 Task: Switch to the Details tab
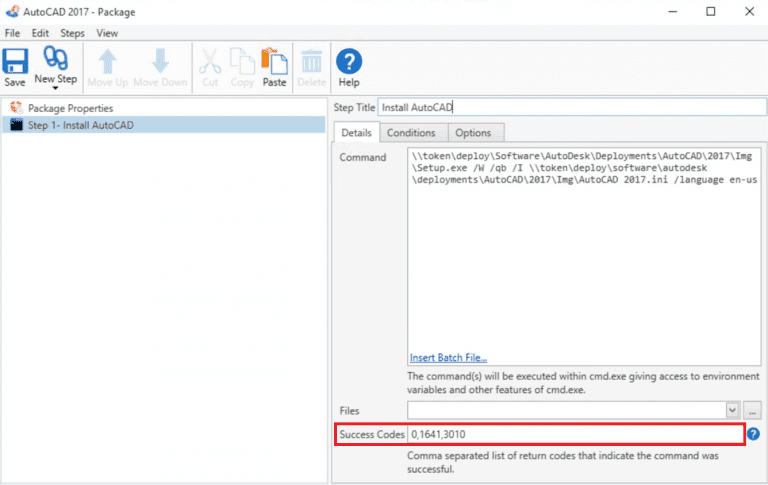click(x=357, y=133)
